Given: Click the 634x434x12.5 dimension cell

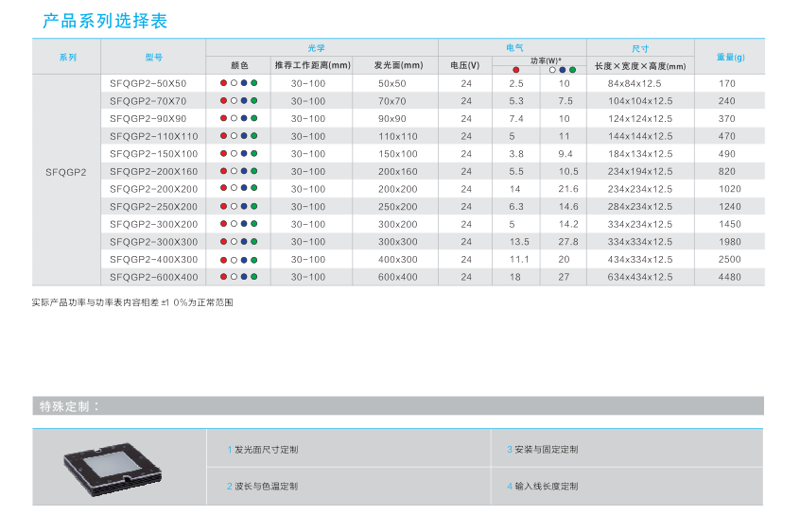Looking at the screenshot, I should 640,277.
